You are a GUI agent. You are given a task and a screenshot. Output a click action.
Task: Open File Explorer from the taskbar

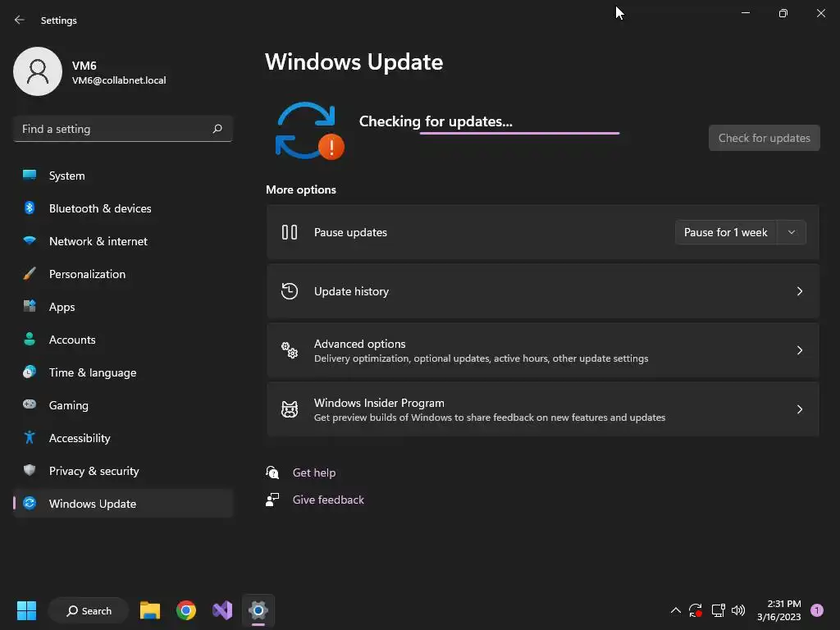click(150, 610)
